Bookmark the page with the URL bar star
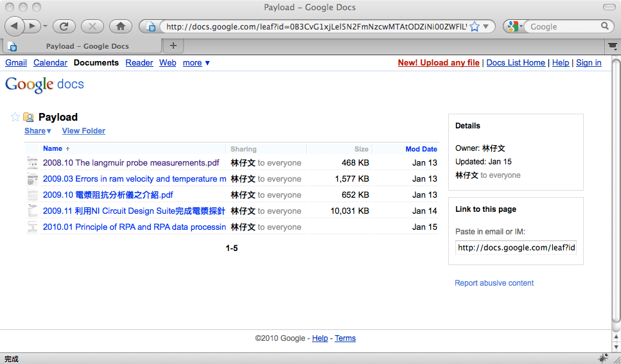 (474, 27)
